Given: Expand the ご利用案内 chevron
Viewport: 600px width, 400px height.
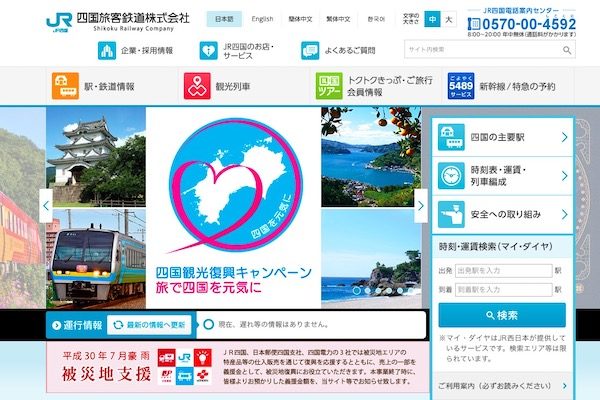Looking at the screenshot, I should point(565,386).
